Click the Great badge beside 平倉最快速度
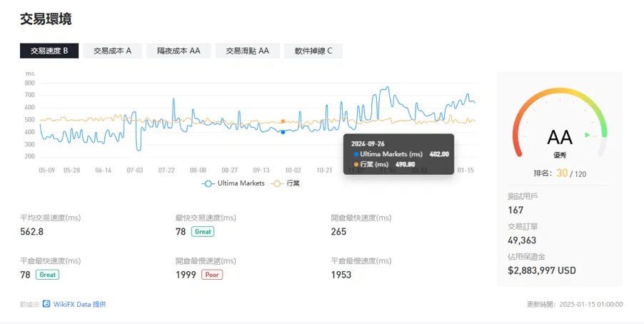 point(48,275)
